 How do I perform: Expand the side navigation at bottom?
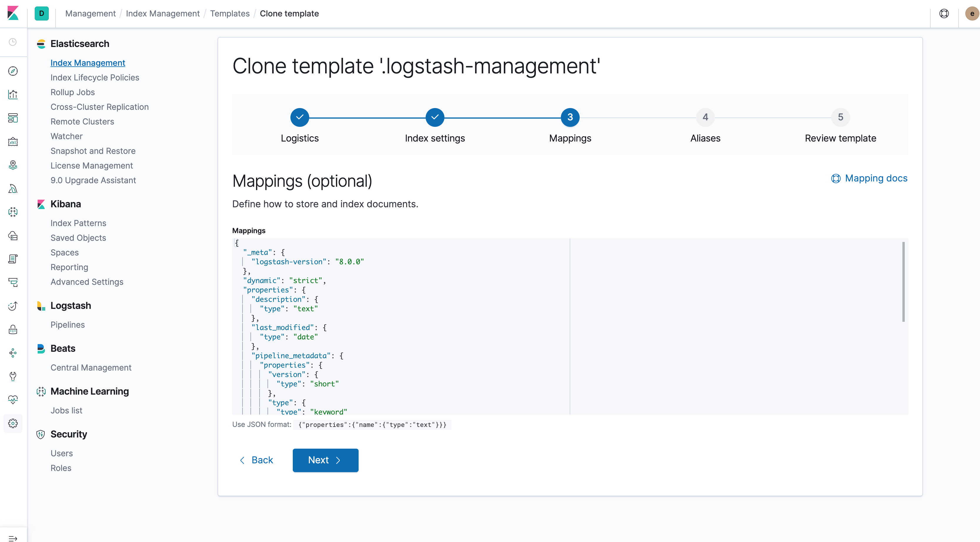point(13,538)
